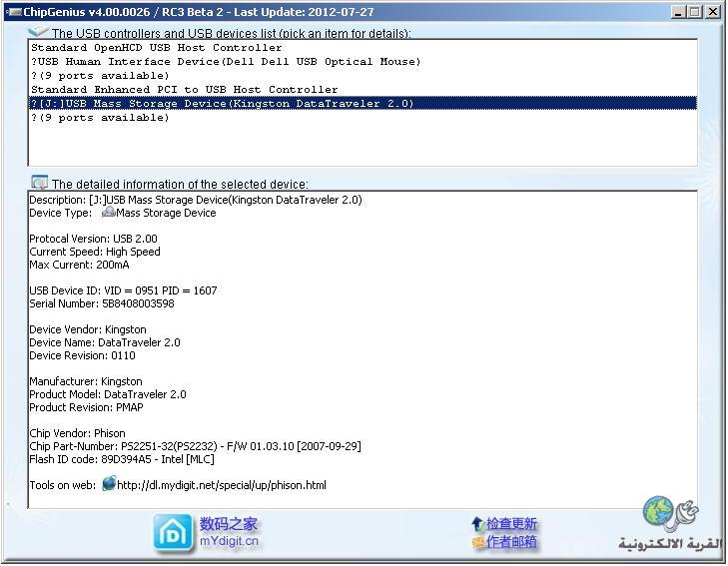Click the 作者邮箱 link
The height and width of the screenshot is (566, 728).
[x=511, y=541]
